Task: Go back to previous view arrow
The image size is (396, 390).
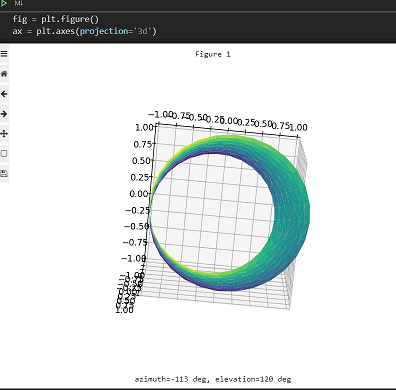Action: (4, 94)
